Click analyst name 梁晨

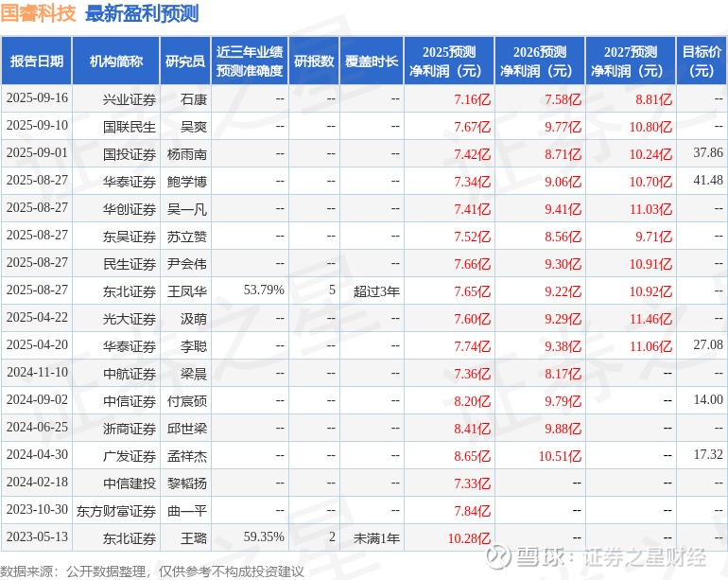193,374
